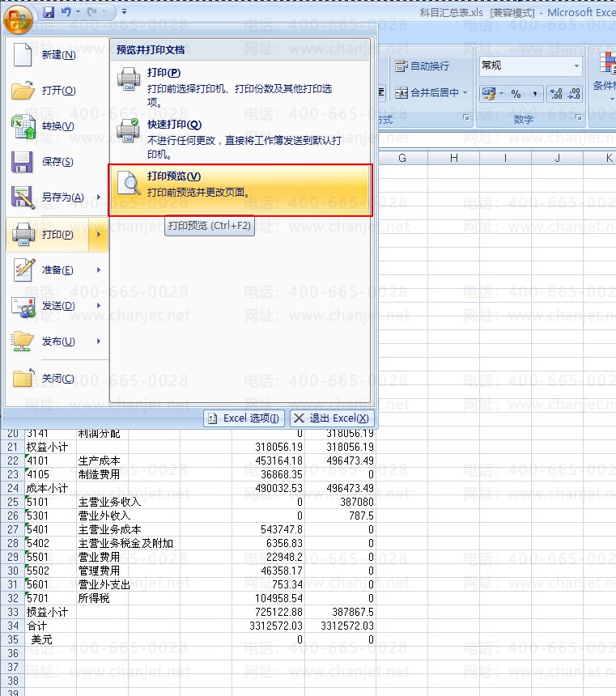Click the floppy disk Save icon in menu
Viewport: 616px width, 696px height.
click(22, 162)
